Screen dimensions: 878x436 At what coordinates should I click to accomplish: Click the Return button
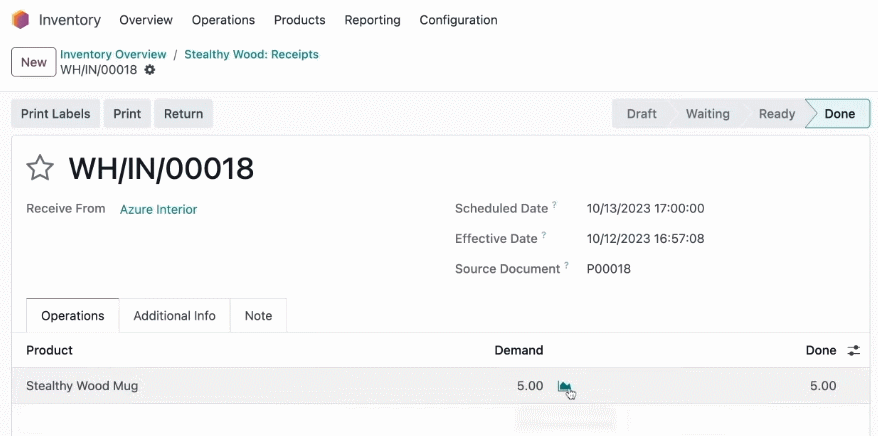[x=183, y=114]
